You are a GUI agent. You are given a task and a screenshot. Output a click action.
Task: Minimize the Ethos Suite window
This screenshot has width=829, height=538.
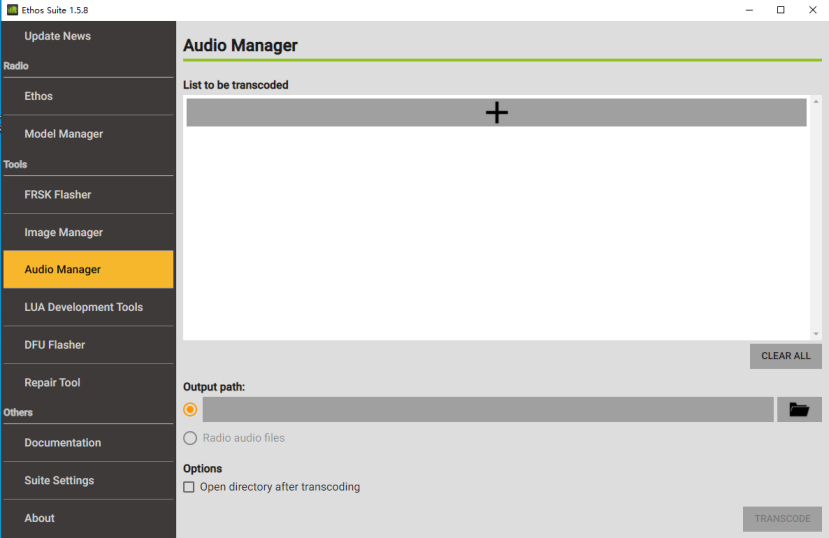pos(749,10)
